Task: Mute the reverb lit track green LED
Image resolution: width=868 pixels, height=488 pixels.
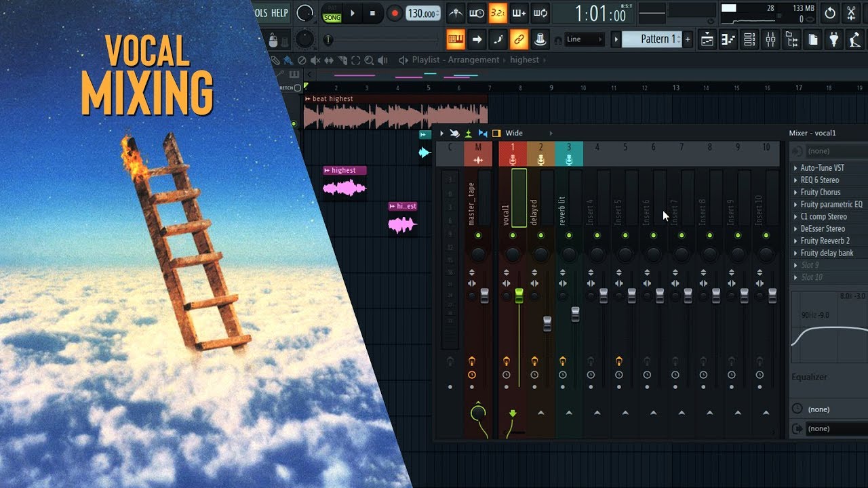Action: (x=569, y=235)
